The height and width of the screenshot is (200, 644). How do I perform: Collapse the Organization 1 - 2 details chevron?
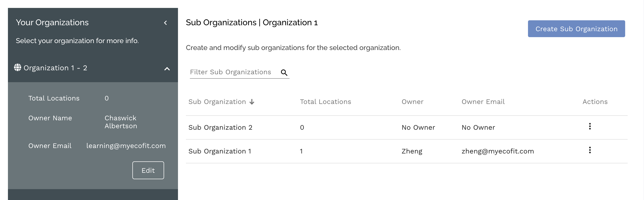pyautogui.click(x=167, y=69)
